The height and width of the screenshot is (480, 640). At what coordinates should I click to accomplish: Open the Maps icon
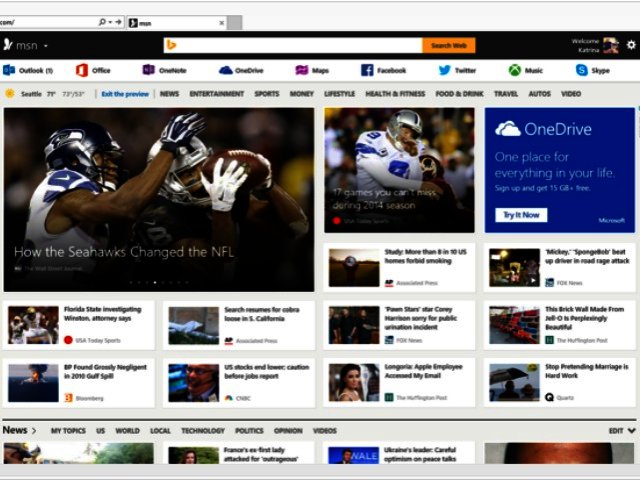click(x=302, y=70)
